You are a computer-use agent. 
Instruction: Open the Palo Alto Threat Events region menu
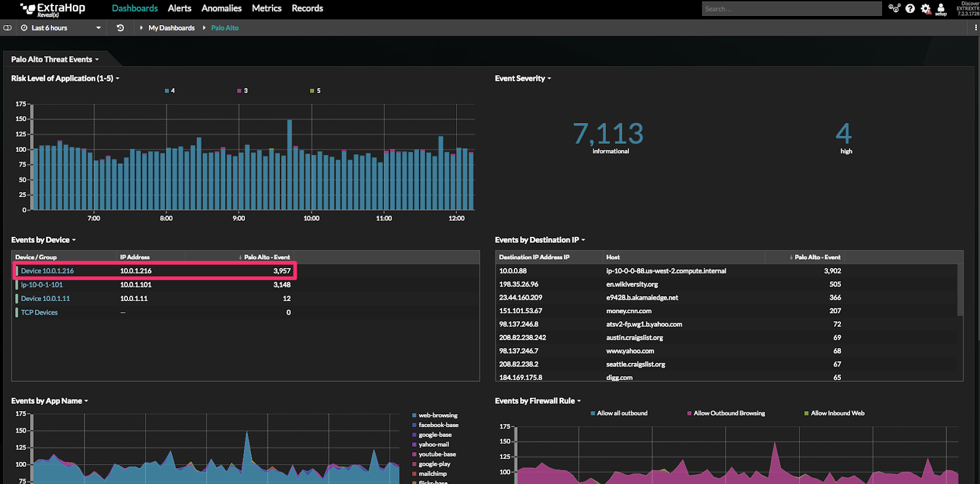pyautogui.click(x=55, y=59)
